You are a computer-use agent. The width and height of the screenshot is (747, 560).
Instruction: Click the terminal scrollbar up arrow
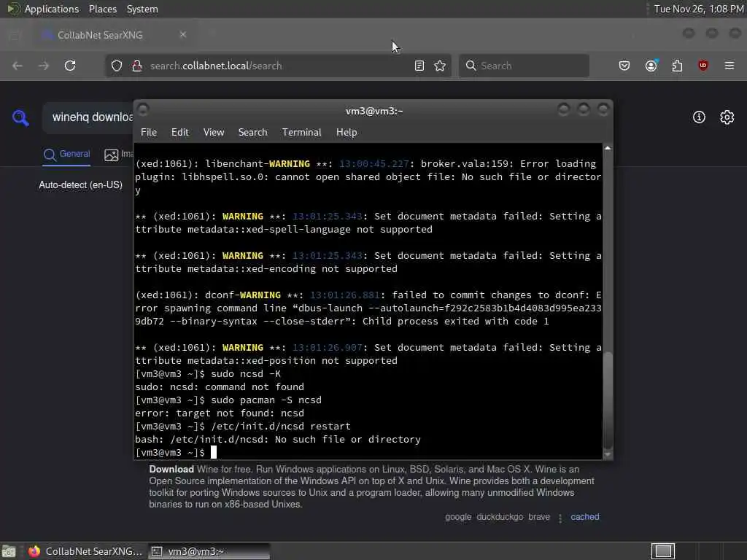(608, 148)
